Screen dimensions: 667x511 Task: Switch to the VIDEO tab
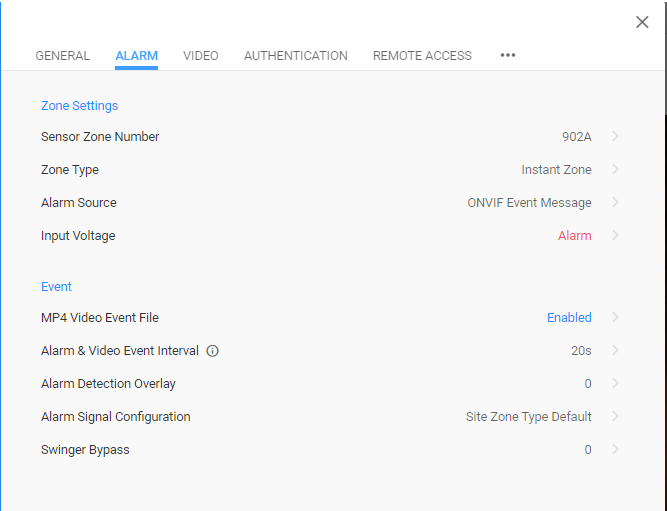click(x=201, y=56)
